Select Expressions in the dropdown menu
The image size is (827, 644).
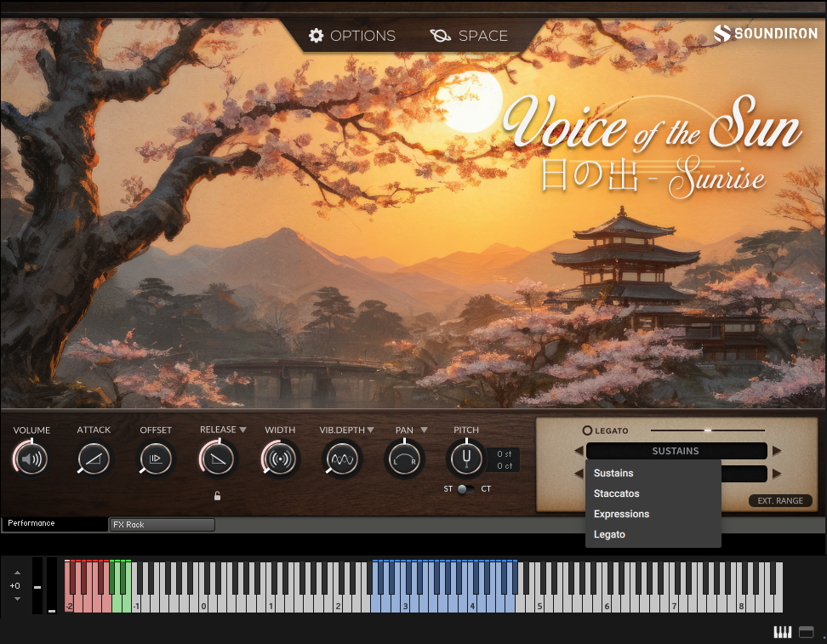click(x=621, y=514)
